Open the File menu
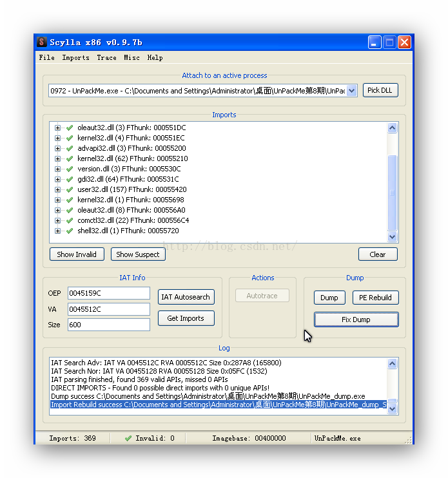The image size is (448, 478). [x=46, y=57]
